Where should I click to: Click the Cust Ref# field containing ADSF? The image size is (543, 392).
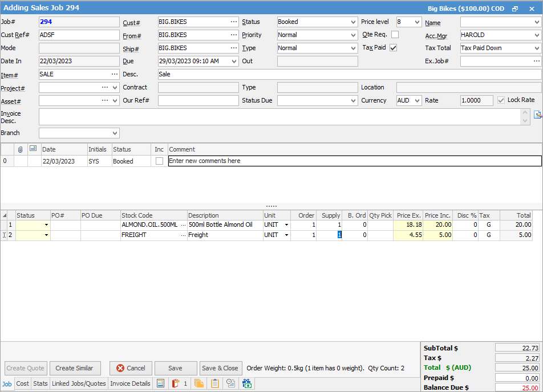click(x=79, y=35)
